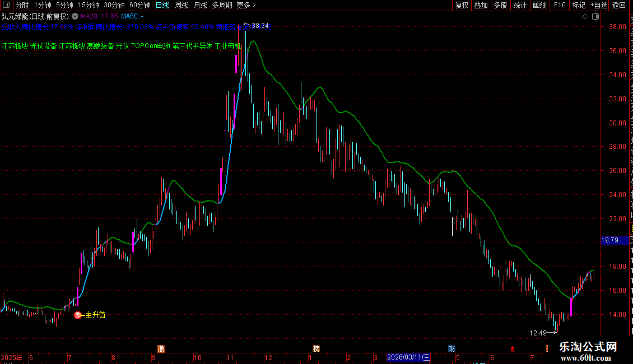Toggle the left sidebar panel icon

pyautogui.click(x=6, y=5)
